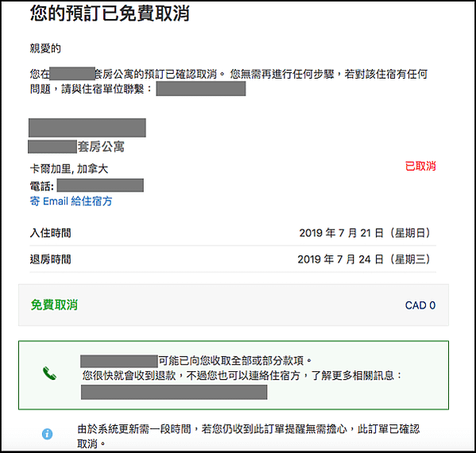This screenshot has height=453, width=476.
Task: Select the green 免費取消 label
Action: [54, 305]
